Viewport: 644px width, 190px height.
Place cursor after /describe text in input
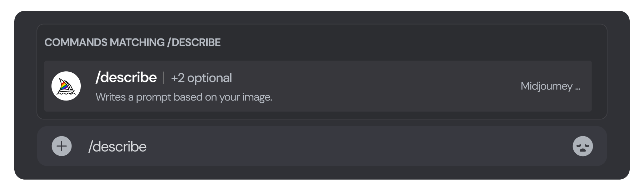tap(147, 147)
